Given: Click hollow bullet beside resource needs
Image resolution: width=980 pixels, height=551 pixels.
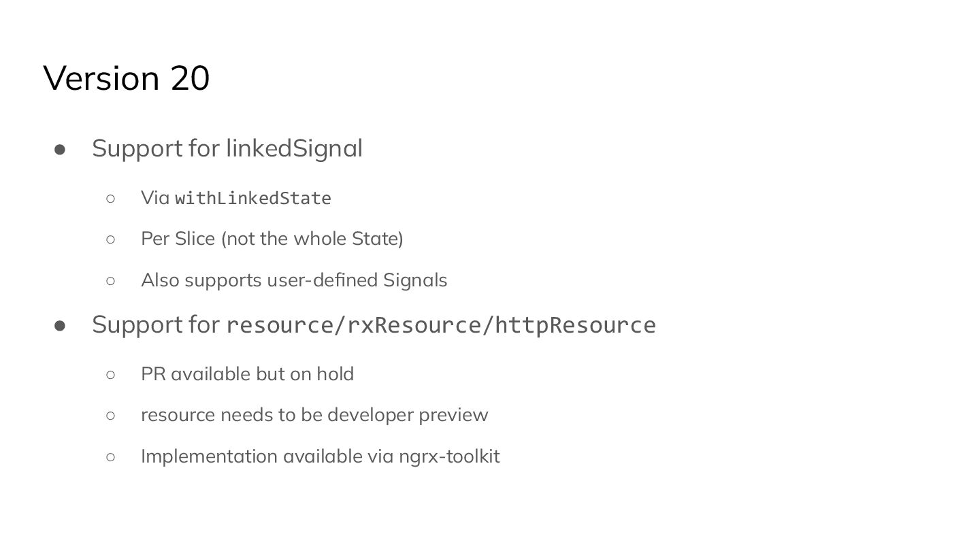Looking at the screenshot, I should coord(111,415).
